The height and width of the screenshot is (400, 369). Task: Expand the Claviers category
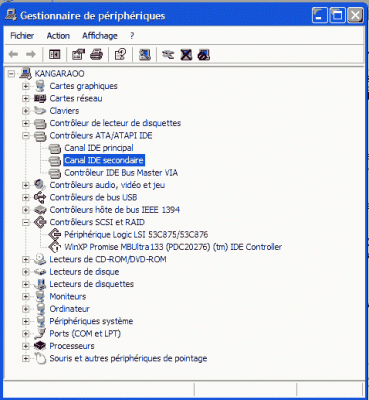click(26, 111)
